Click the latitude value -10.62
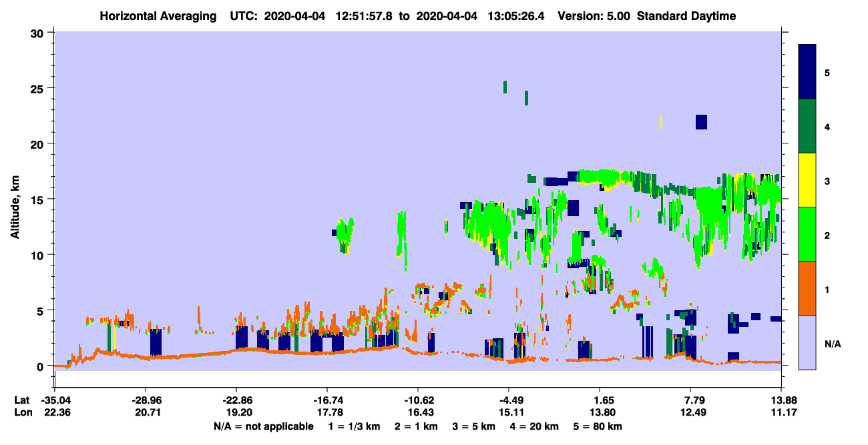868x445 pixels. [418, 400]
